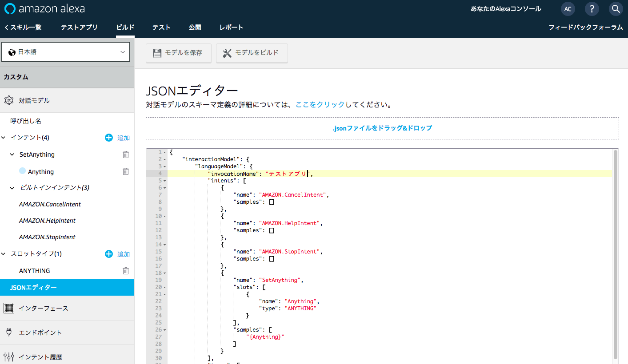The image size is (628, 364).
Task: Follow the ここをクリック link
Action: pos(320,105)
